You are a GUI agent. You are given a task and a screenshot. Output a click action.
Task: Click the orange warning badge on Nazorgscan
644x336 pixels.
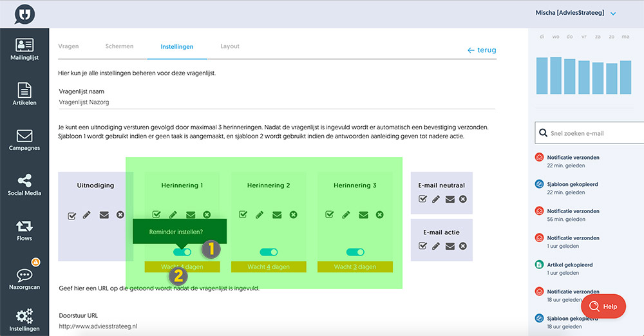[35, 261]
